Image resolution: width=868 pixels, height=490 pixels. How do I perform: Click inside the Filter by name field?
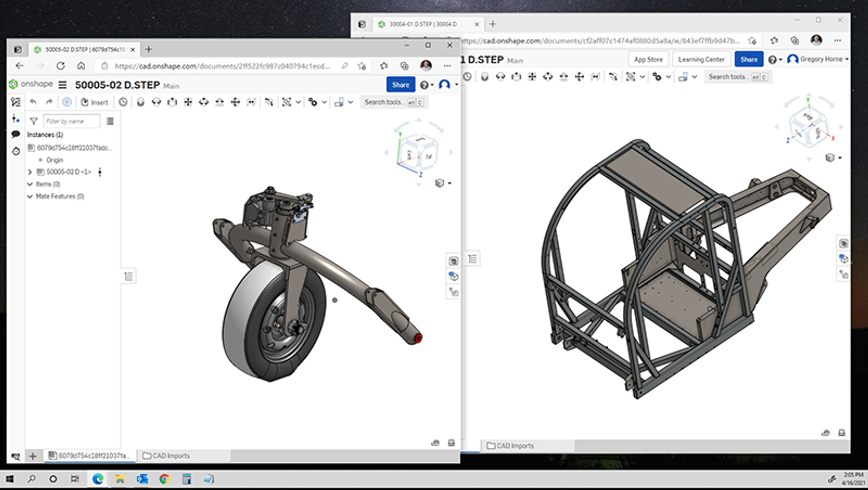click(71, 121)
